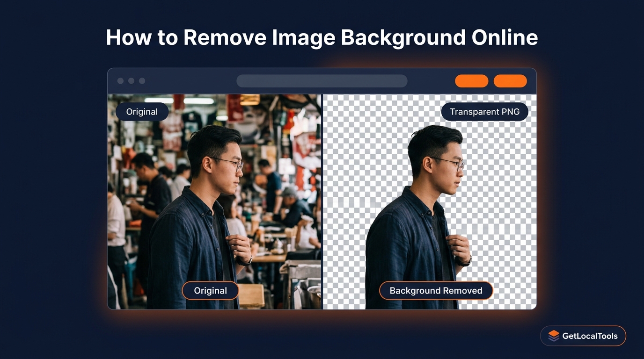Click the "Background Removed" label pill
This screenshot has height=359, width=644.
(436, 290)
